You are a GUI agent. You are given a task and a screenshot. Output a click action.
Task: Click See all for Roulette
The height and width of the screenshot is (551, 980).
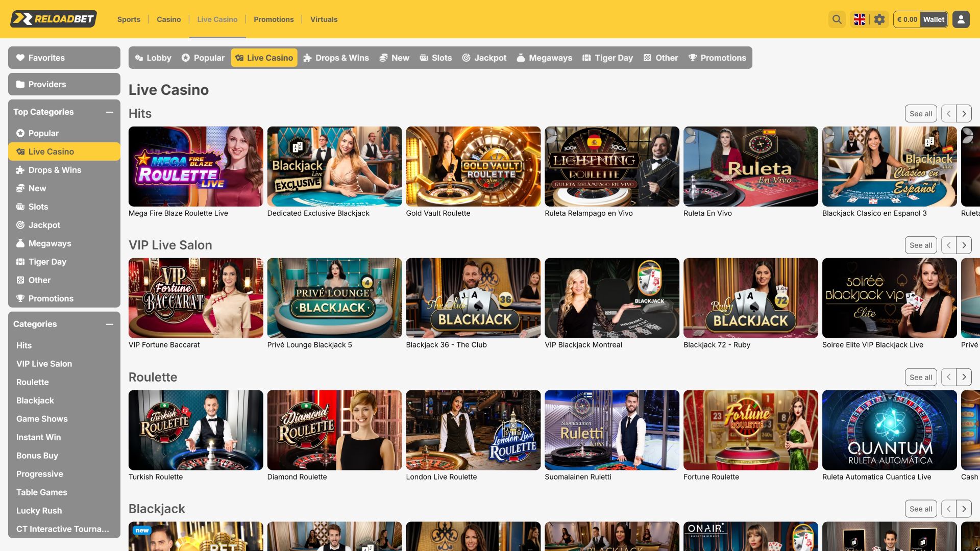tap(921, 377)
